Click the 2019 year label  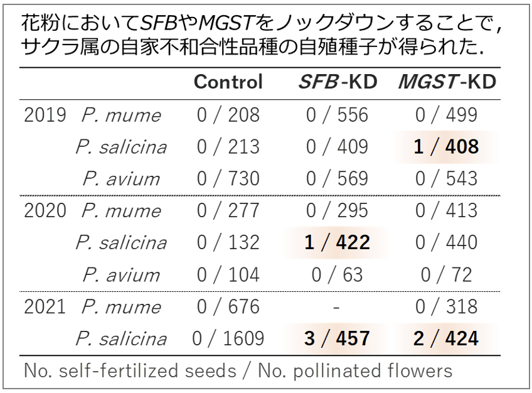click(x=45, y=115)
